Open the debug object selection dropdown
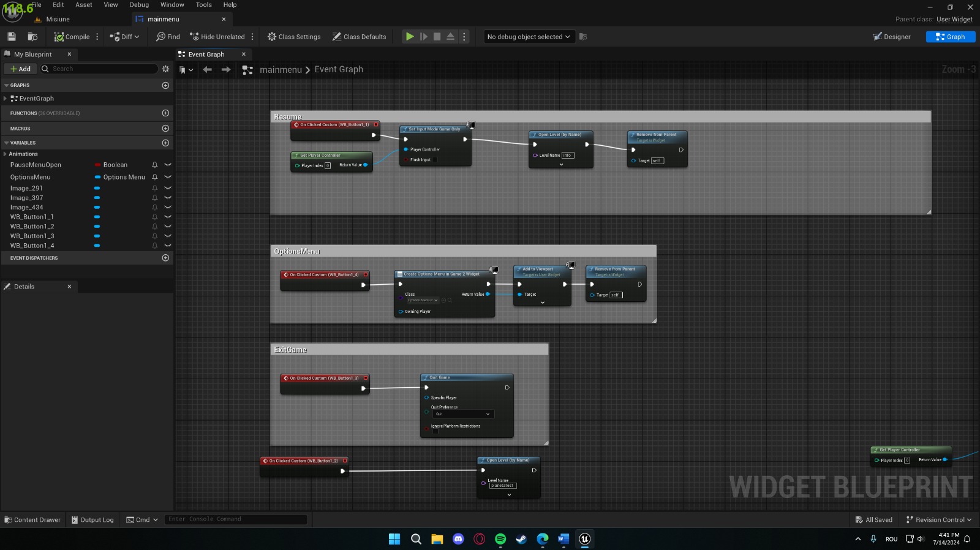980x550 pixels. pos(530,37)
